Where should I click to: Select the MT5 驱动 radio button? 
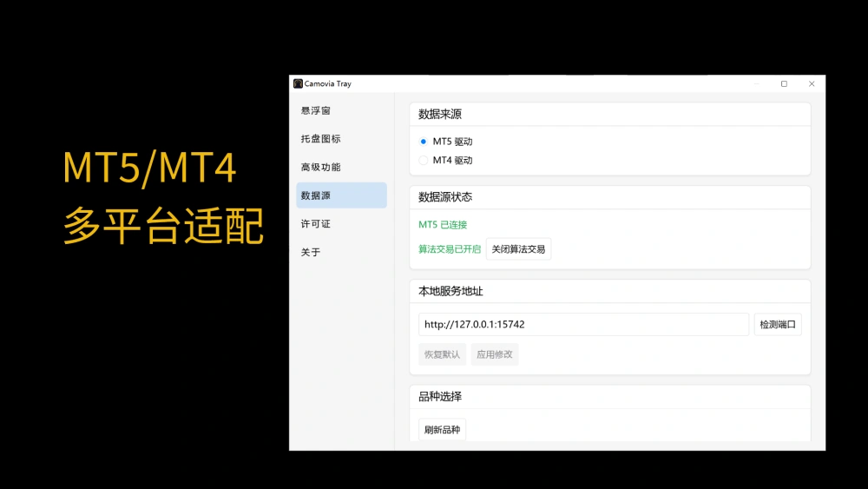(424, 142)
